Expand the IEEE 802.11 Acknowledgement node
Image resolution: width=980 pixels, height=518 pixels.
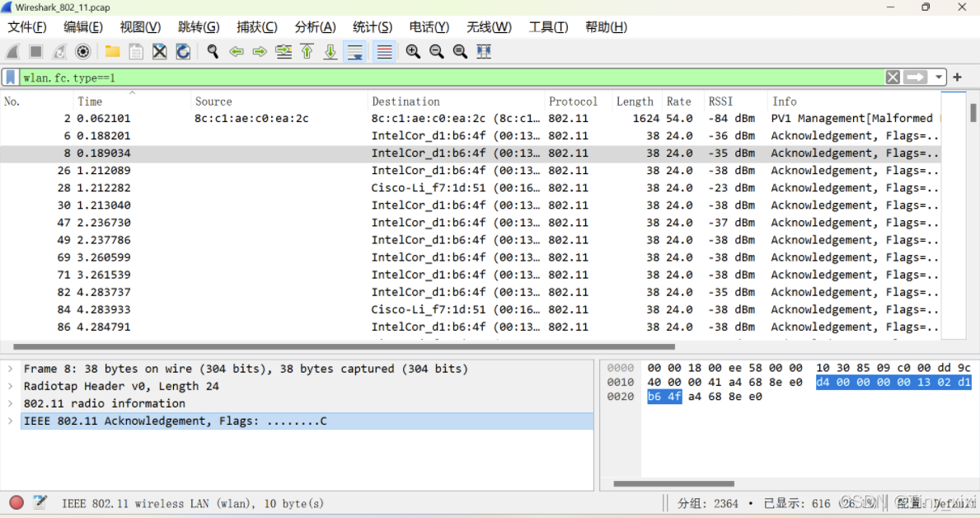10,421
